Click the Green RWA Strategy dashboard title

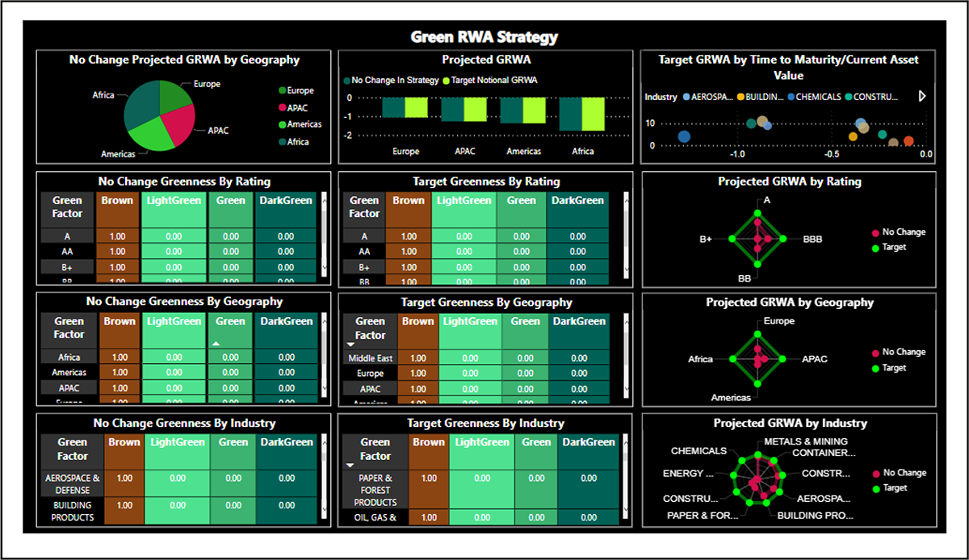pyautogui.click(x=484, y=37)
